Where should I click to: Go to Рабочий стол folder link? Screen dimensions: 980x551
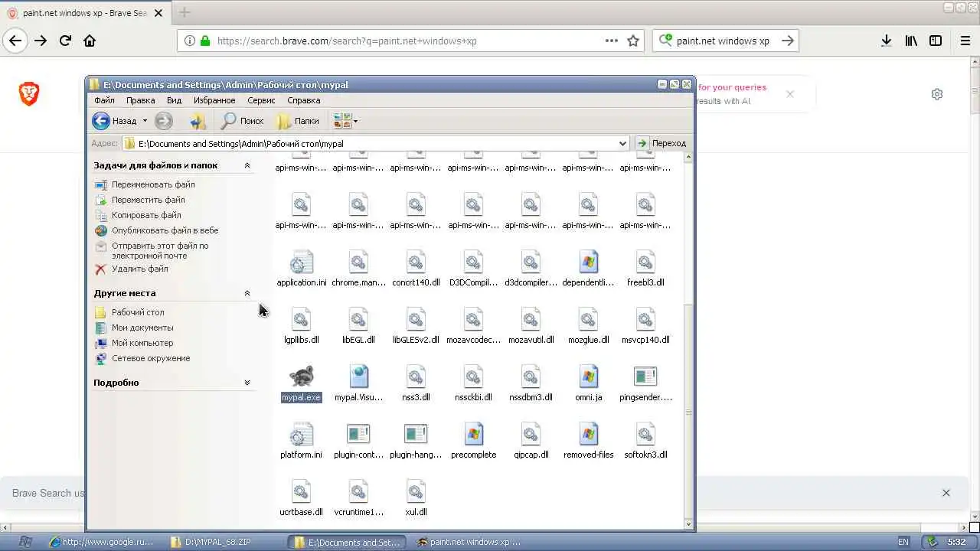pos(138,312)
